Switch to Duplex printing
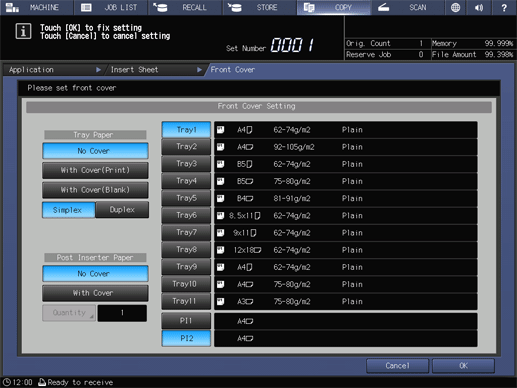Screen dimensions: 517x388 pyautogui.click(x=122, y=210)
